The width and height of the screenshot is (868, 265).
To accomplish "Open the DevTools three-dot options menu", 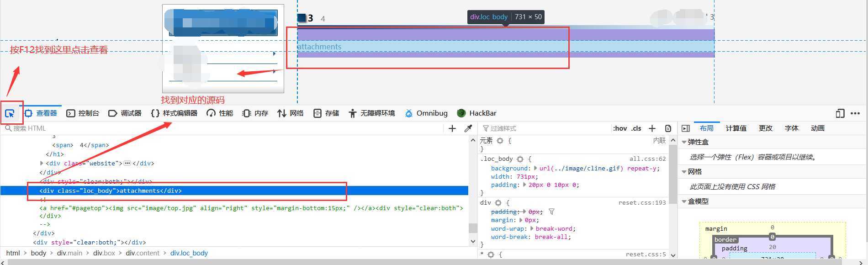I will tap(855, 113).
